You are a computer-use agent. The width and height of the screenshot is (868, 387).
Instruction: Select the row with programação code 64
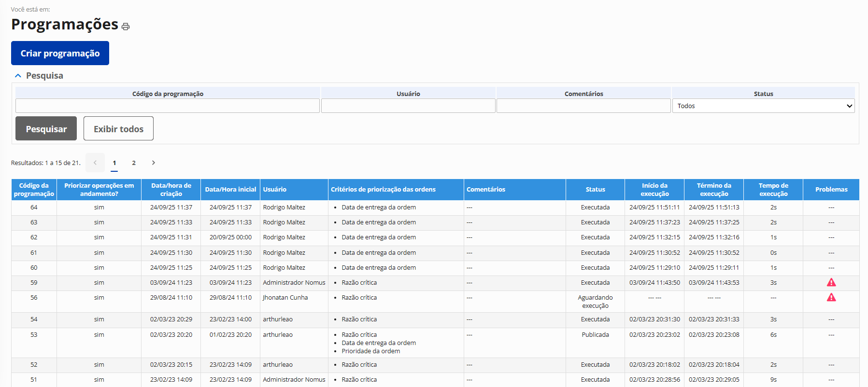pyautogui.click(x=34, y=207)
